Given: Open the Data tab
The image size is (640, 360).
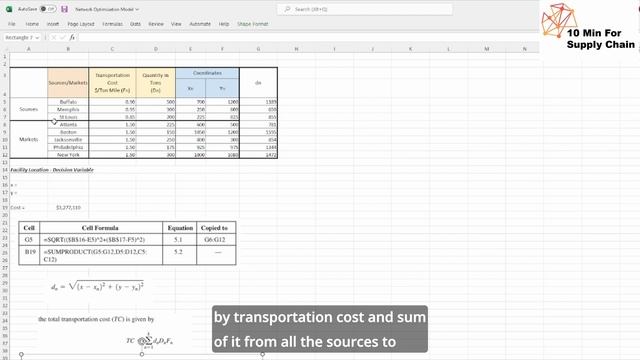Looking at the screenshot, I should click(136, 24).
